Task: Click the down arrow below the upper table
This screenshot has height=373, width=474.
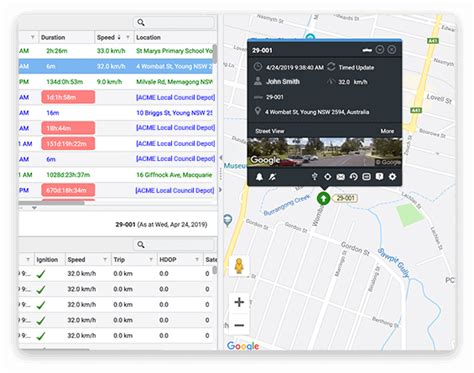Action: click(x=34, y=208)
